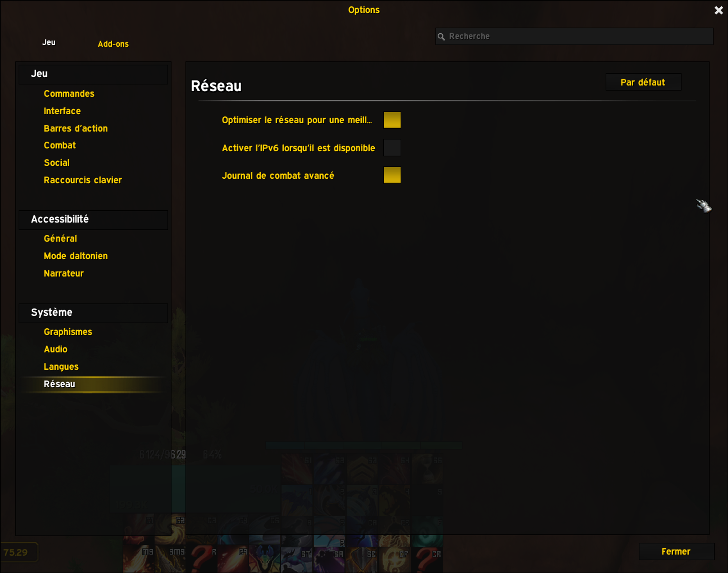Viewport: 728px width, 573px height.
Task: Click the Graphismes menu icon
Action: [67, 331]
